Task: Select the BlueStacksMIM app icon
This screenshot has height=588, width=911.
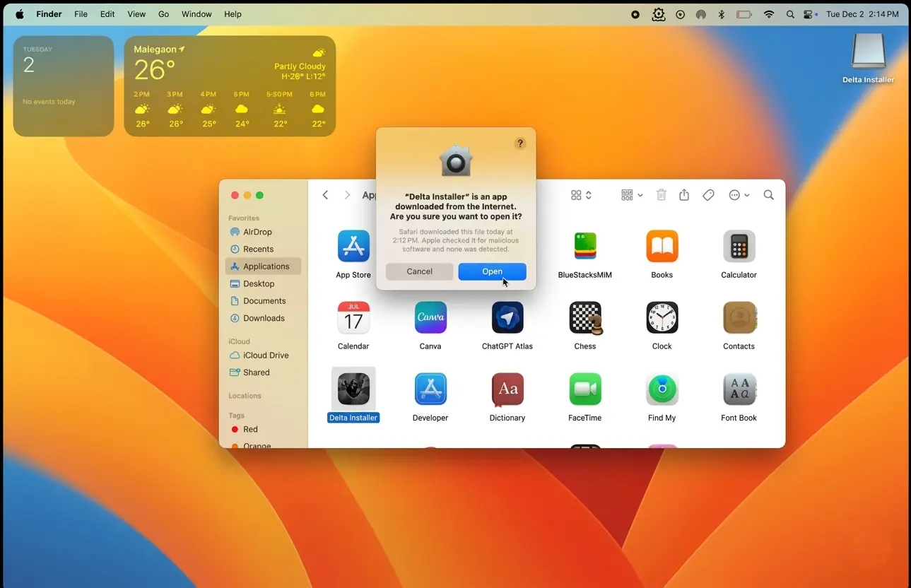Action: pyautogui.click(x=585, y=247)
